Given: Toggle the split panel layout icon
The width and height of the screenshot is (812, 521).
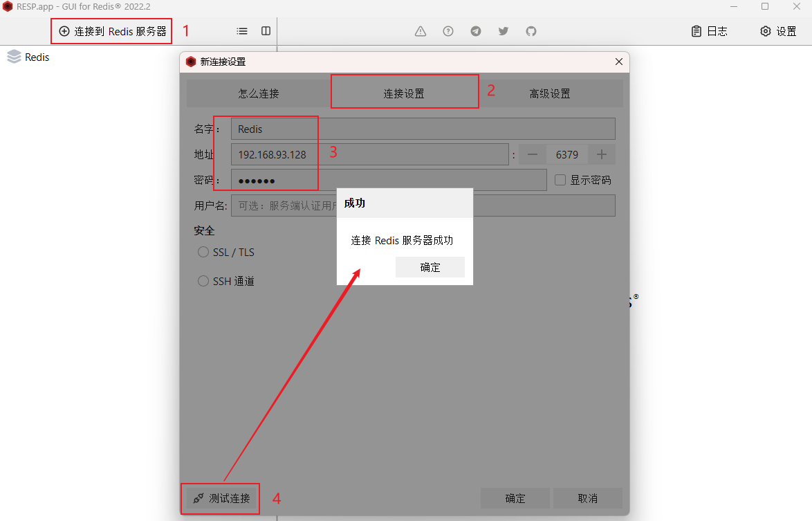Looking at the screenshot, I should [x=266, y=31].
